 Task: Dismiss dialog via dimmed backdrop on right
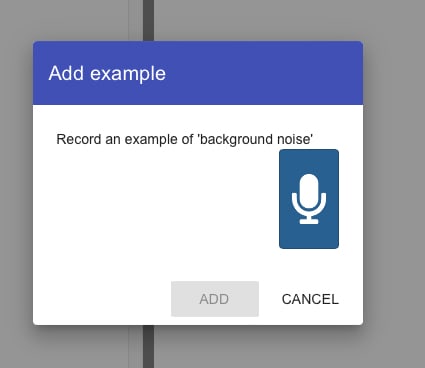394,183
